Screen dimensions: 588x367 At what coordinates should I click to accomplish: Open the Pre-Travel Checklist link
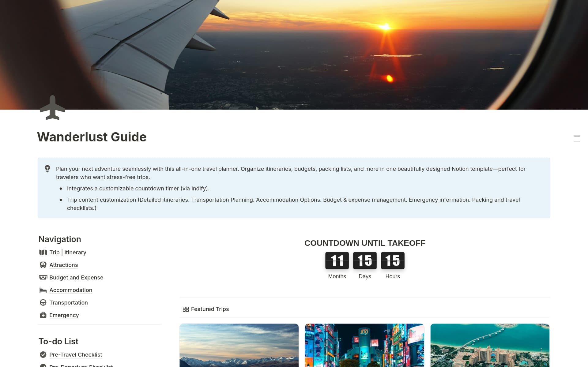(76, 354)
